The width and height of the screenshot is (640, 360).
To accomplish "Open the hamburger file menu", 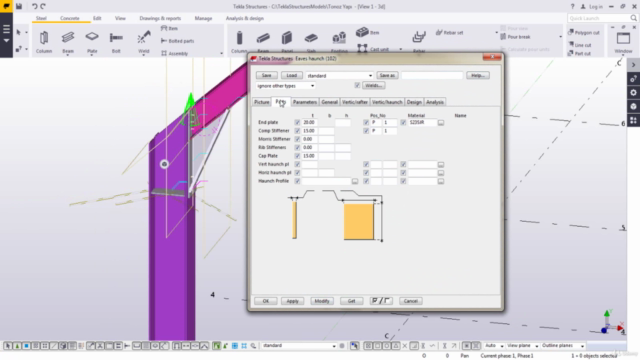I will [6, 29].
